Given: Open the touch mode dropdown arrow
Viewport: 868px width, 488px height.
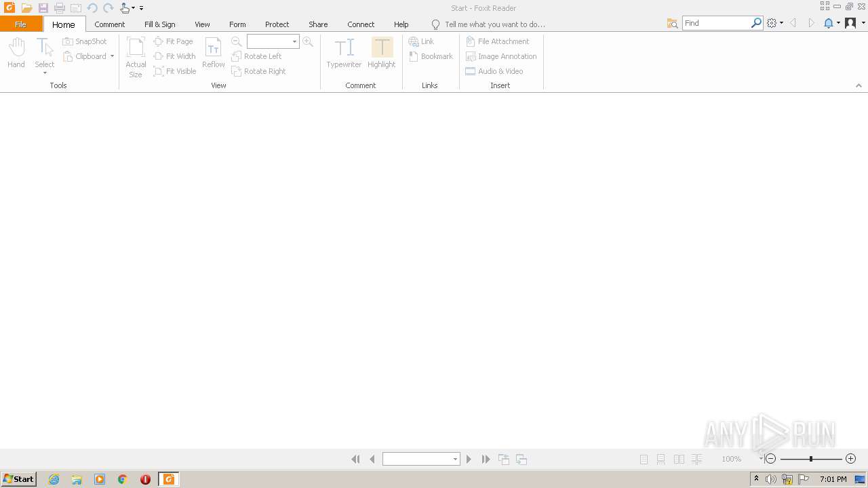Looking at the screenshot, I should click(133, 8).
